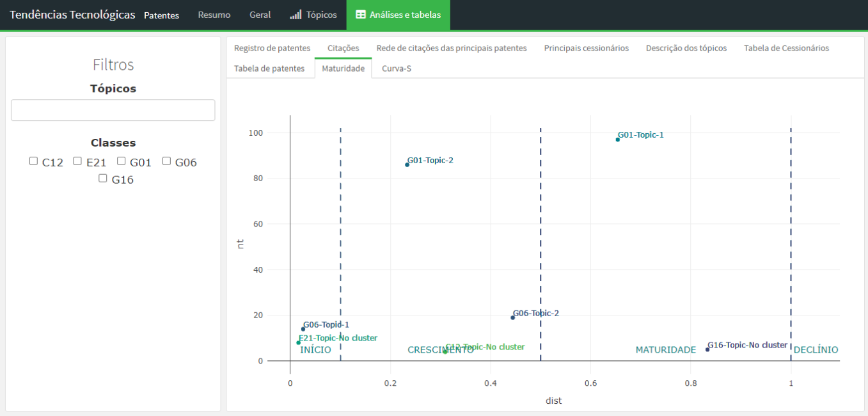Click the G01-Topic-1 data point
This screenshot has width=868, height=416.
618,140
